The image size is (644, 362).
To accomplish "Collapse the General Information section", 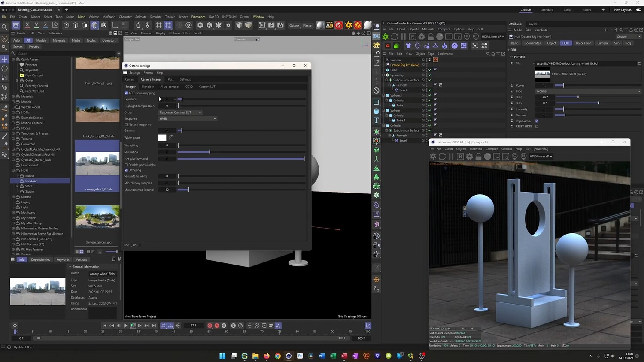I will pos(70,267).
